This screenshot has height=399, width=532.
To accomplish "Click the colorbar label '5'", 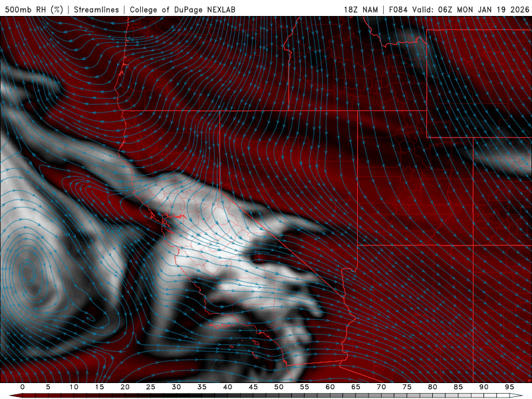I will [48, 387].
